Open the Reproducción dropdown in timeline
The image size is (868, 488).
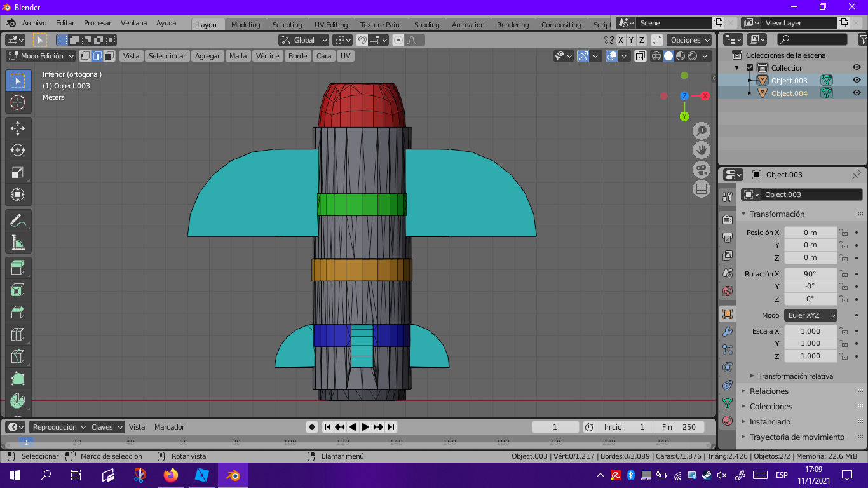[x=58, y=427]
